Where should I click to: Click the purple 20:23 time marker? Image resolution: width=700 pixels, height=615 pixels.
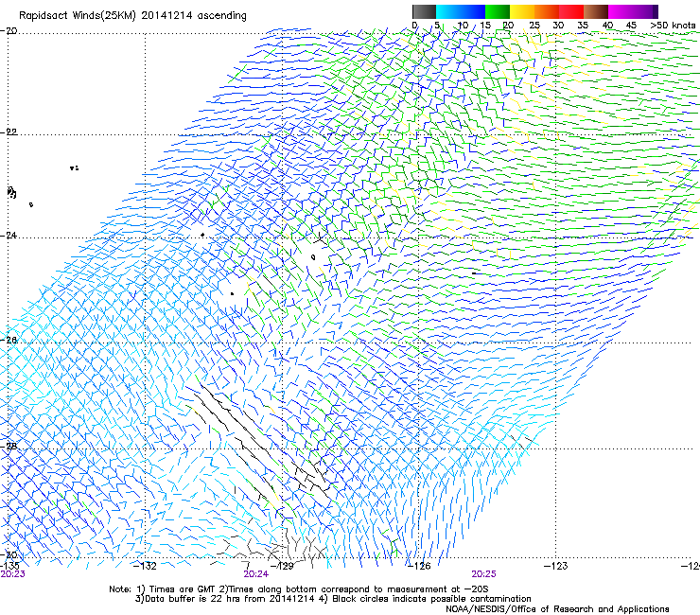13,574
